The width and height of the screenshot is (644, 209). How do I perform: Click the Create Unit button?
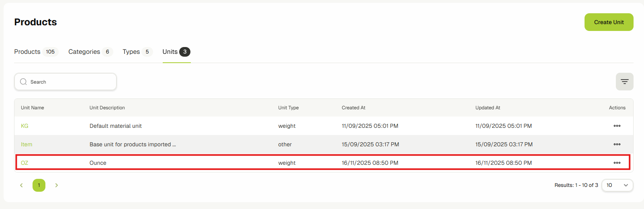coord(609,22)
